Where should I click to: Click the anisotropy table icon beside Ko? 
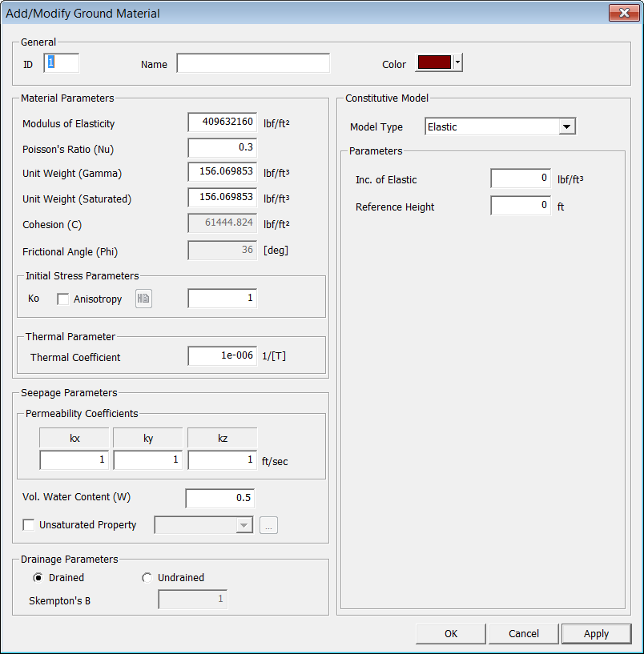143,299
